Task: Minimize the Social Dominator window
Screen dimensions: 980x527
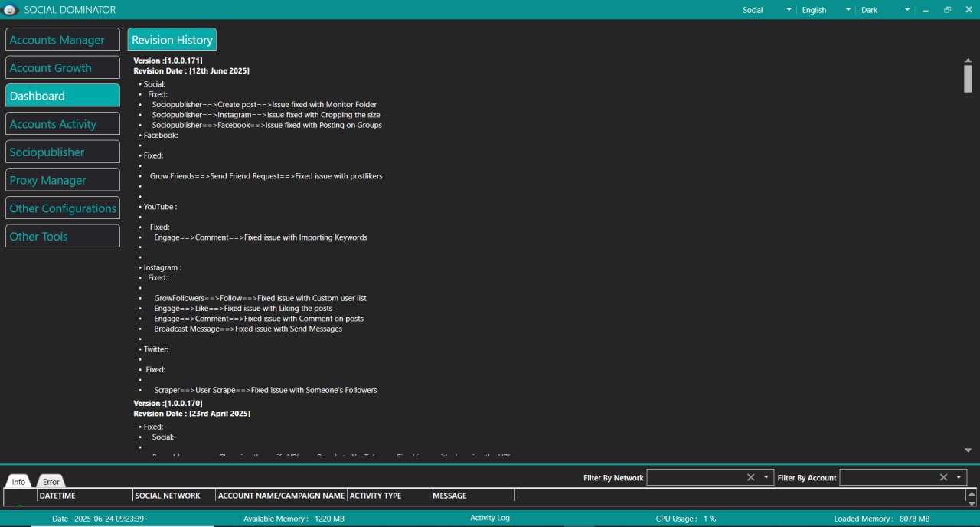Action: (926, 10)
